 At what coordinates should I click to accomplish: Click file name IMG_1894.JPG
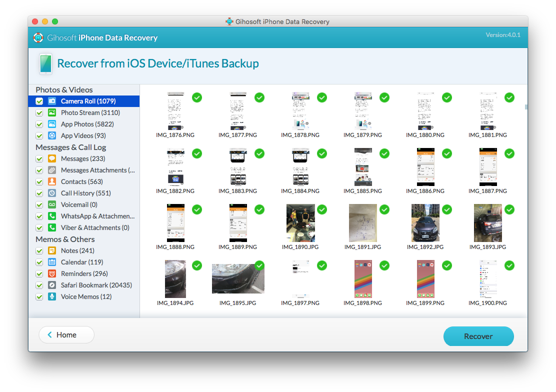pos(175,303)
